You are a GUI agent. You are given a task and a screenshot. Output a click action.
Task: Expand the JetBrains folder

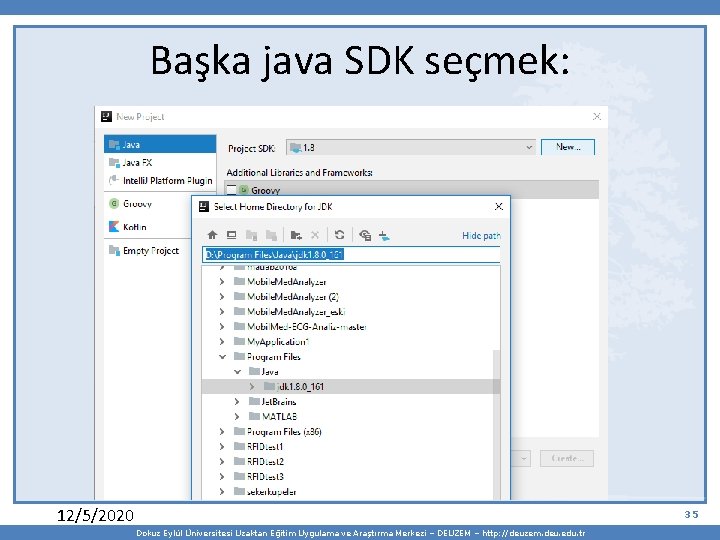[237, 402]
